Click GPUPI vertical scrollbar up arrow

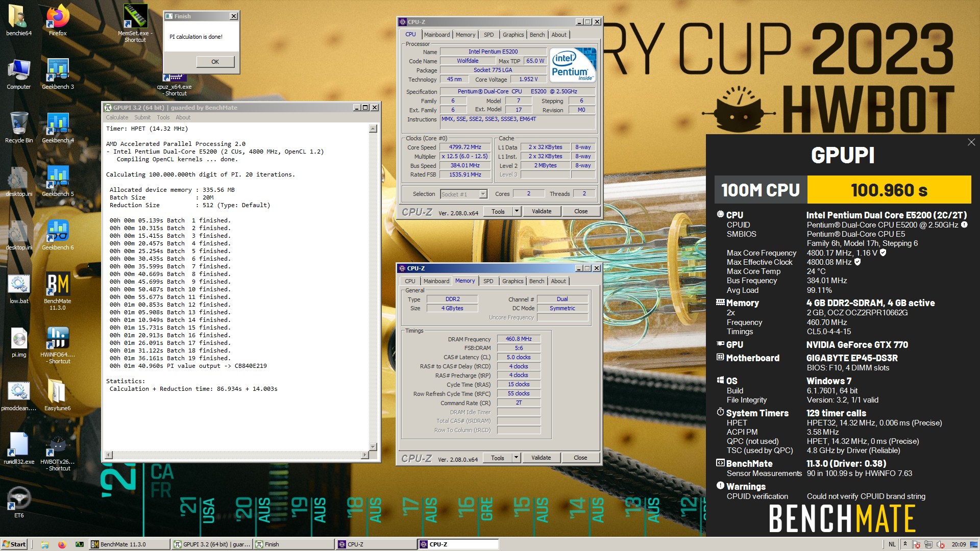(x=373, y=129)
